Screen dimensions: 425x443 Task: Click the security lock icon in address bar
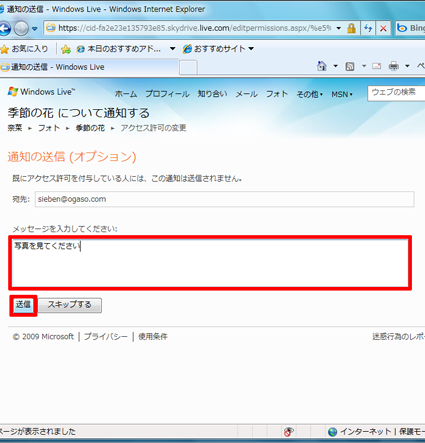(351, 28)
